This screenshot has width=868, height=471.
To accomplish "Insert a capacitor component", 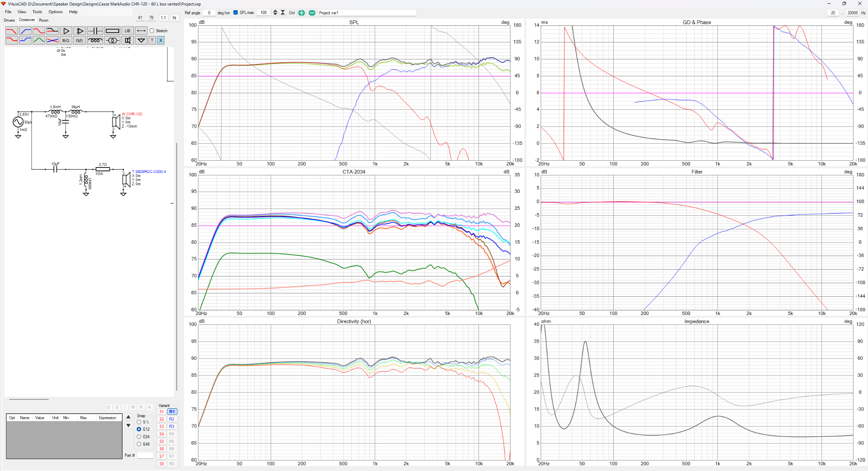I will click(95, 31).
